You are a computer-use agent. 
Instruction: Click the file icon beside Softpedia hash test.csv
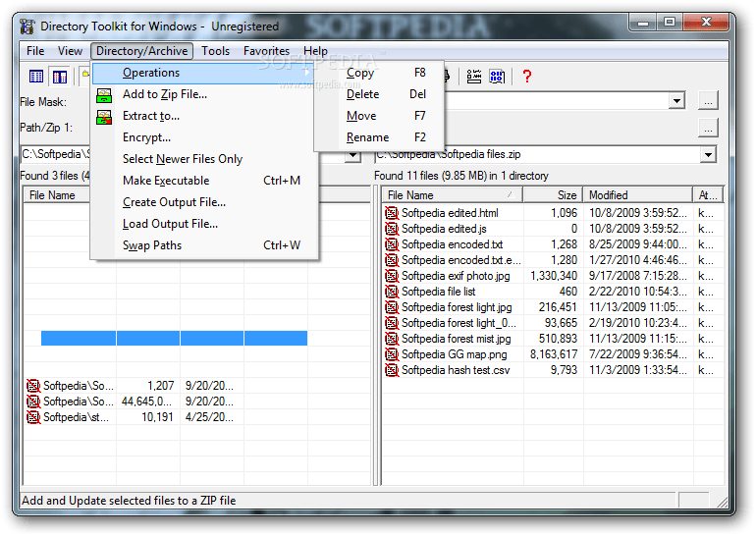click(392, 370)
